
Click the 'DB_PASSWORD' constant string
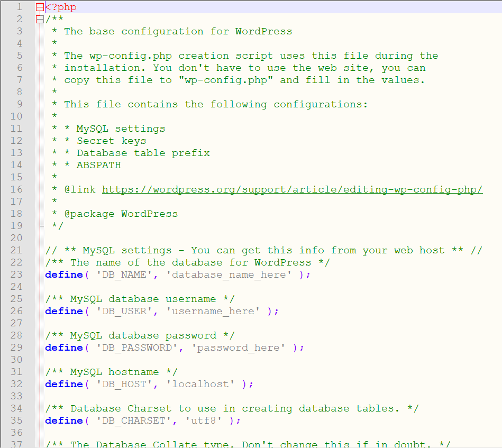coord(136,348)
